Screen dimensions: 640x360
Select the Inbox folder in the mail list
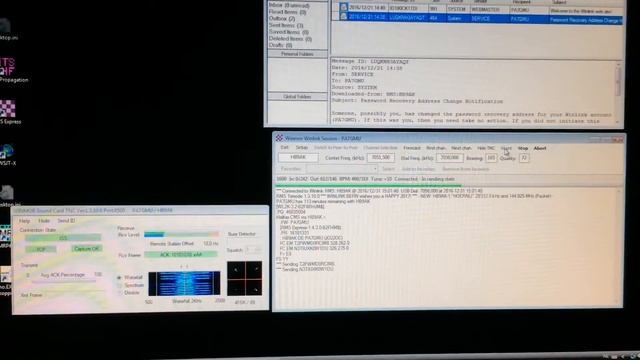(289, 6)
